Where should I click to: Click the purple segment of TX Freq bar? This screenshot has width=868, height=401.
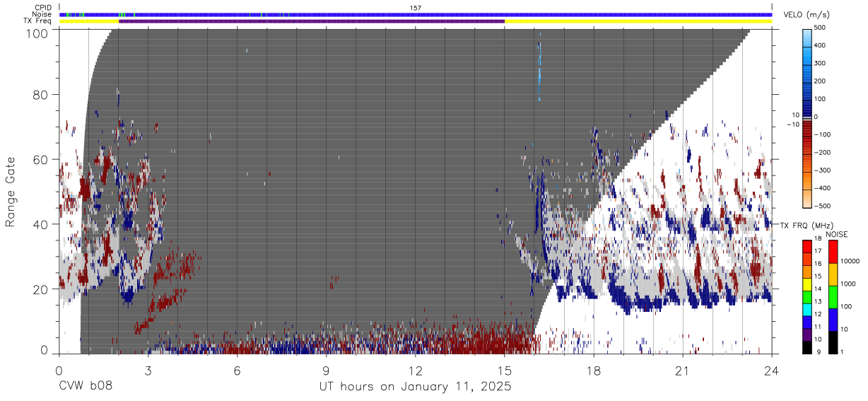[312, 21]
